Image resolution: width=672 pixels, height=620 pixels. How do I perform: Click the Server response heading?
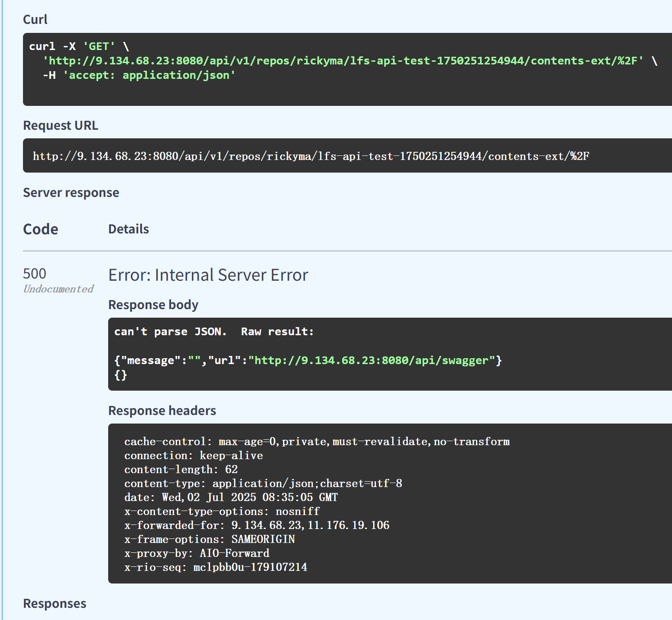(x=71, y=192)
